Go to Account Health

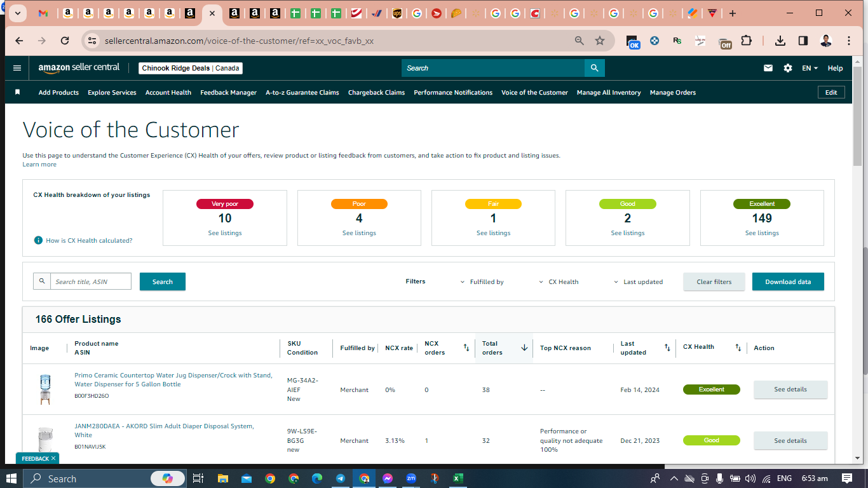168,92
